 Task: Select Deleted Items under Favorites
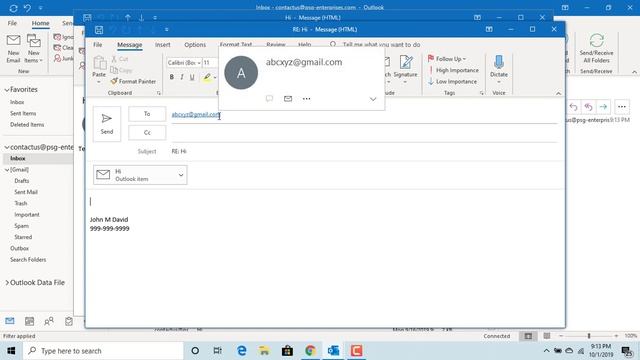pyautogui.click(x=27, y=125)
